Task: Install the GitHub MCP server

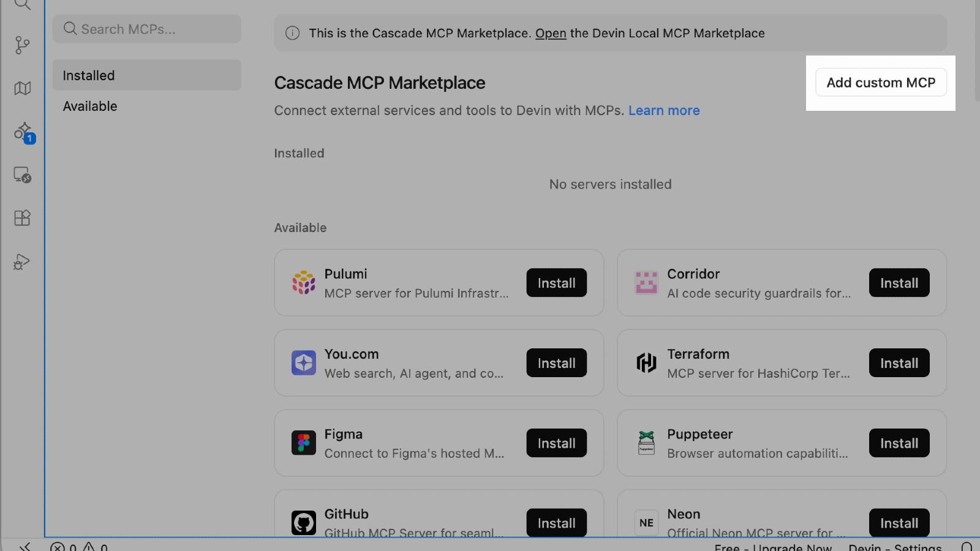Action: pos(557,523)
